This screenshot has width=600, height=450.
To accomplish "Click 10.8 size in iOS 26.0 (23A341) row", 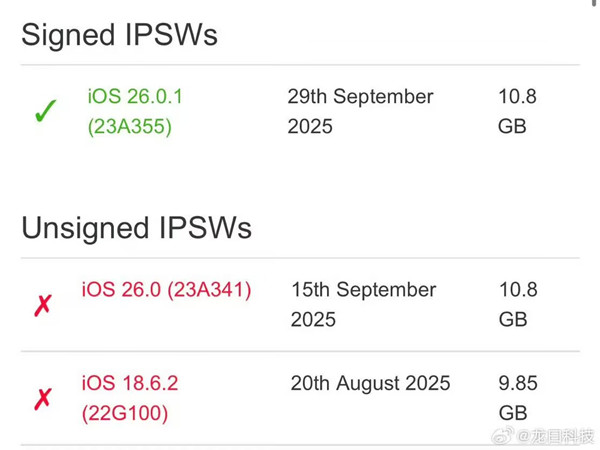I will point(517,290).
